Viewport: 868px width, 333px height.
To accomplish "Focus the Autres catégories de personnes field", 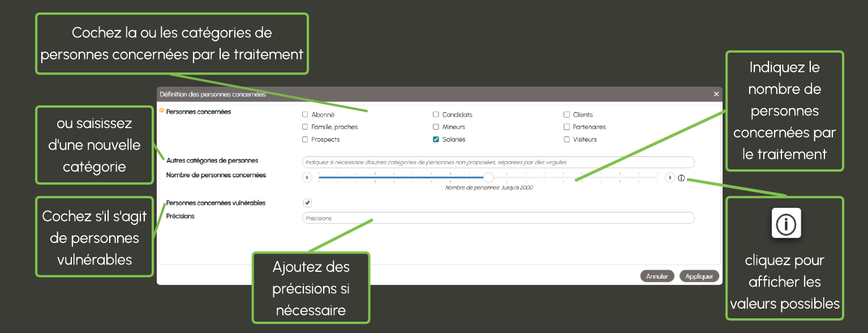I will pos(498,162).
